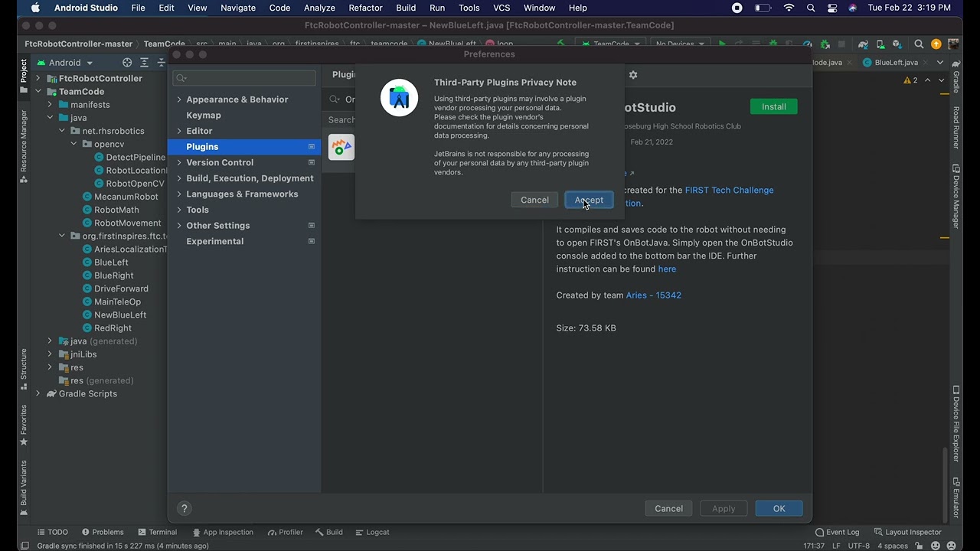Open the Road Runner side panel
980x551 pixels.
click(x=956, y=127)
